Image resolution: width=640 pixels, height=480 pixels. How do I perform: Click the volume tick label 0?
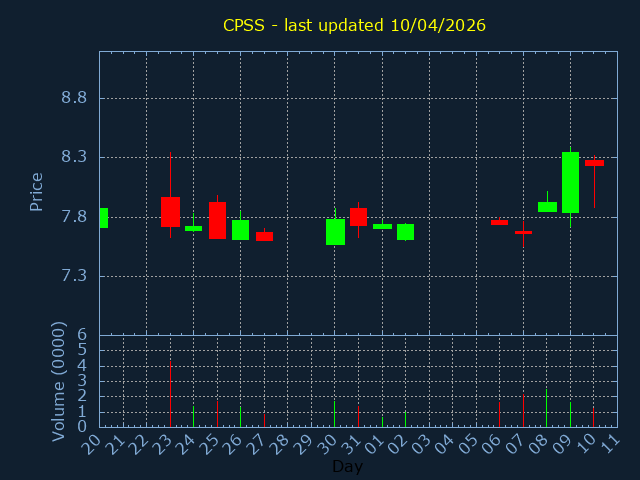click(x=82, y=427)
